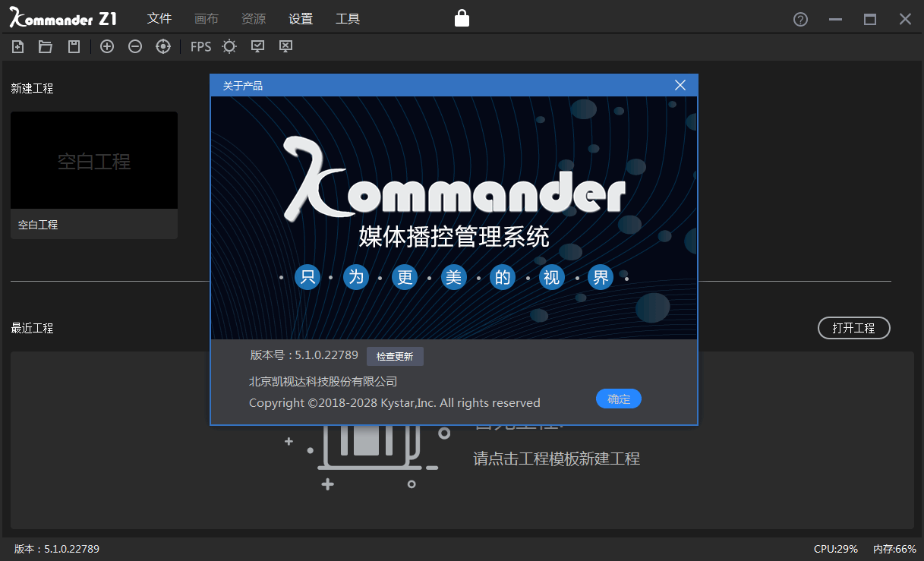This screenshot has width=924, height=561.
Task: Open the 工具 menu
Action: tap(348, 18)
